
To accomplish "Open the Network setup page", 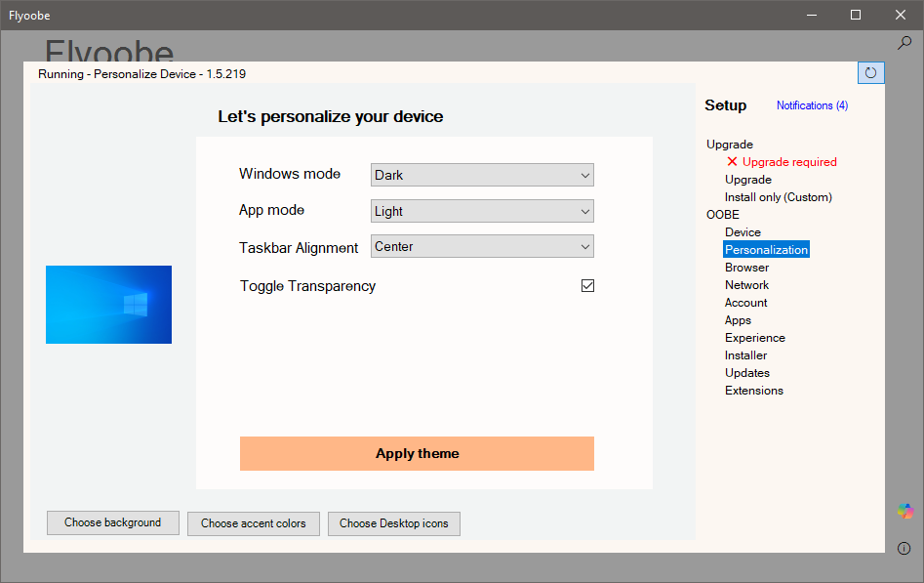I will point(746,285).
